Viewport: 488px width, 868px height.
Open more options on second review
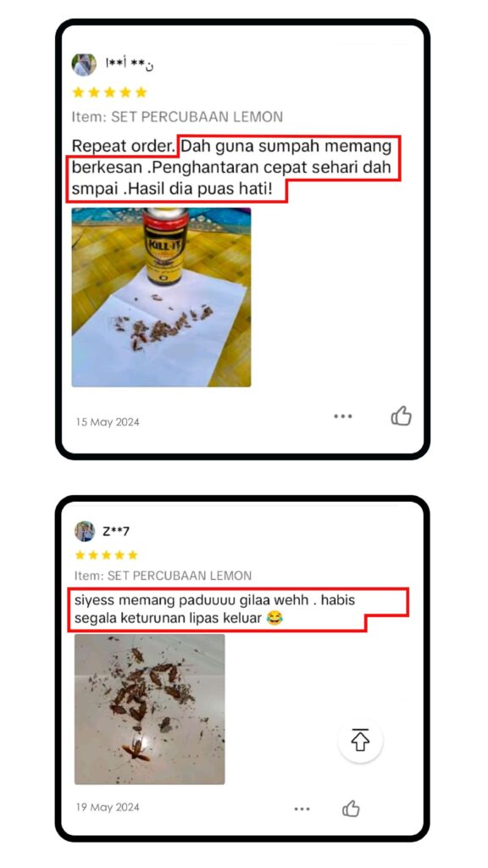tap(302, 809)
